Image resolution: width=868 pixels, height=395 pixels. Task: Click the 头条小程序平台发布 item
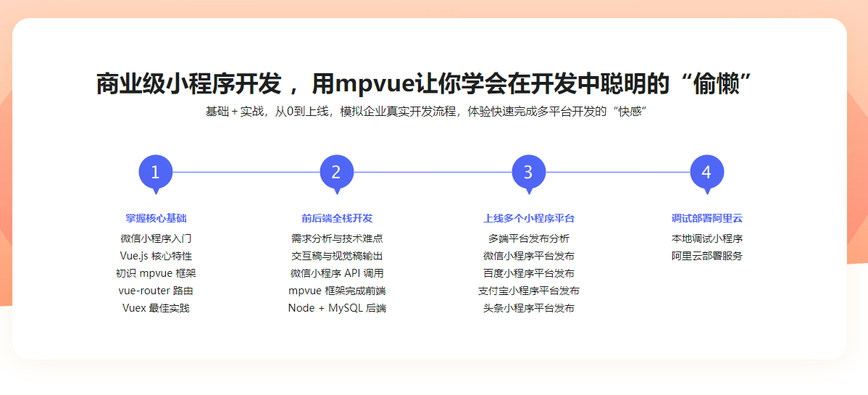point(528,308)
